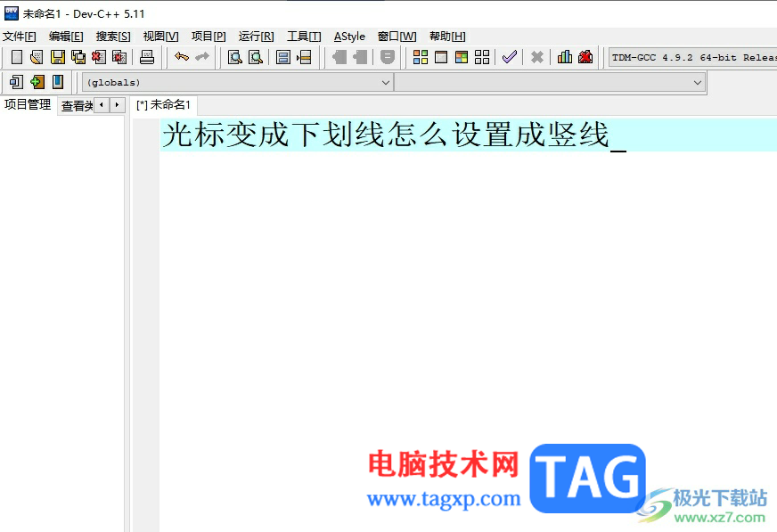Add to project with green plus icon
Image resolution: width=777 pixels, height=532 pixels.
tap(37, 82)
